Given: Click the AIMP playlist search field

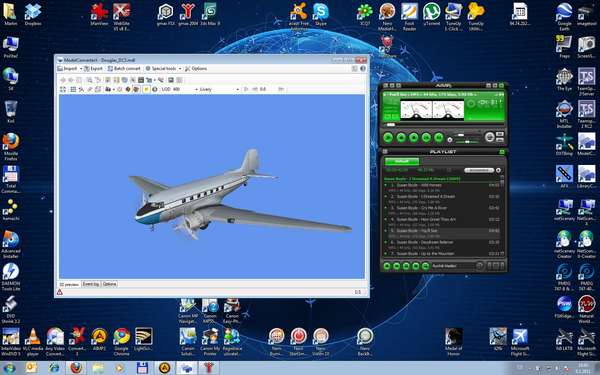Looking at the screenshot, I should (479, 170).
